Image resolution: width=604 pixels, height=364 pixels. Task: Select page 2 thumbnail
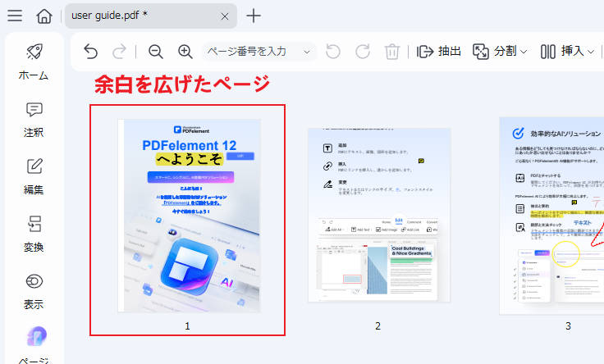tap(379, 215)
